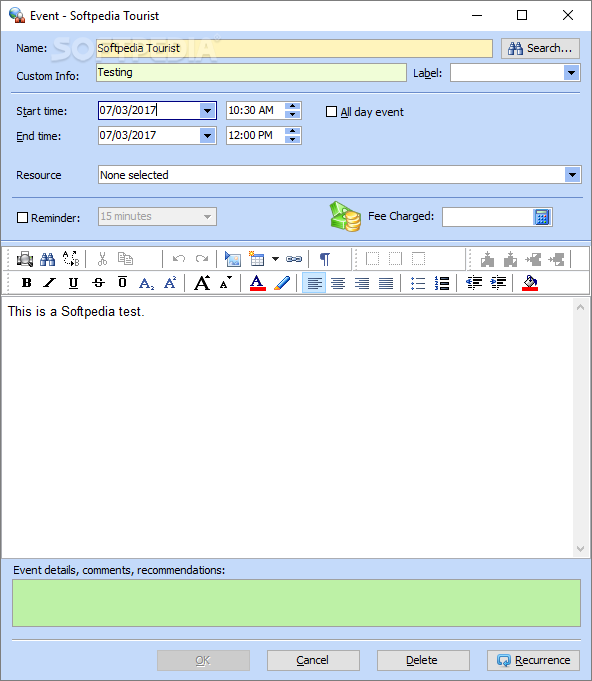The width and height of the screenshot is (592, 681).
Task: Click the text 'This is a Softpedia test.'
Action: pyautogui.click(x=76, y=311)
